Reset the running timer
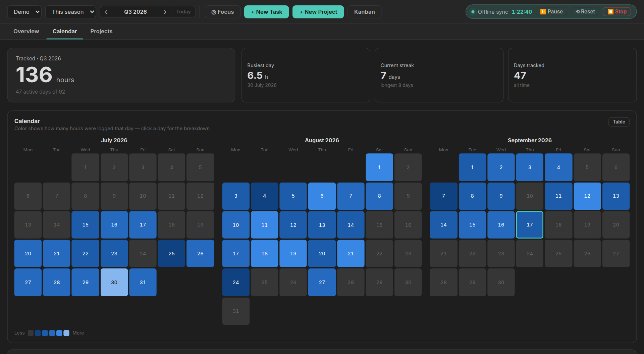 [585, 12]
